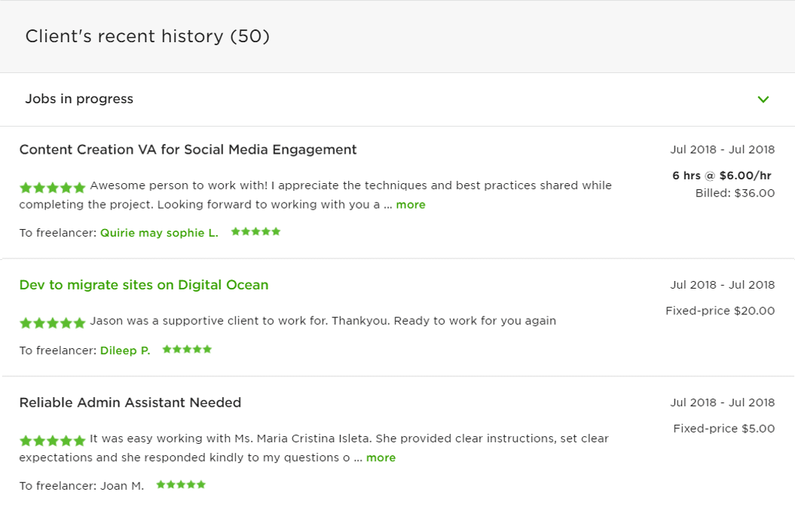Screen dimensions: 795x532
Task: Click 'Fixed-price $20.00' amount
Action: point(720,311)
